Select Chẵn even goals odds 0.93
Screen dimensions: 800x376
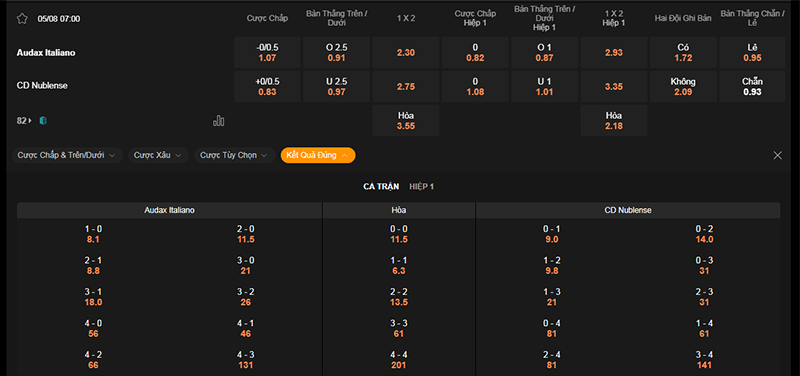coord(753,87)
